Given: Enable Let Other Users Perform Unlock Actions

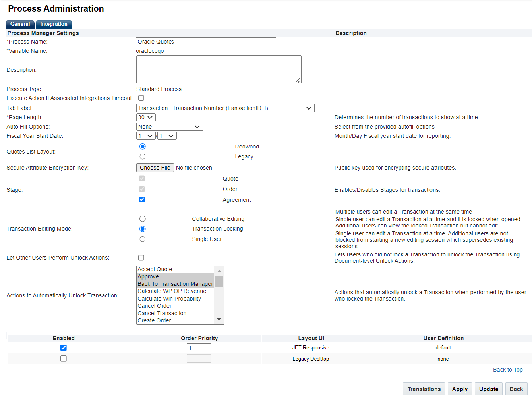Looking at the screenshot, I should tap(141, 258).
